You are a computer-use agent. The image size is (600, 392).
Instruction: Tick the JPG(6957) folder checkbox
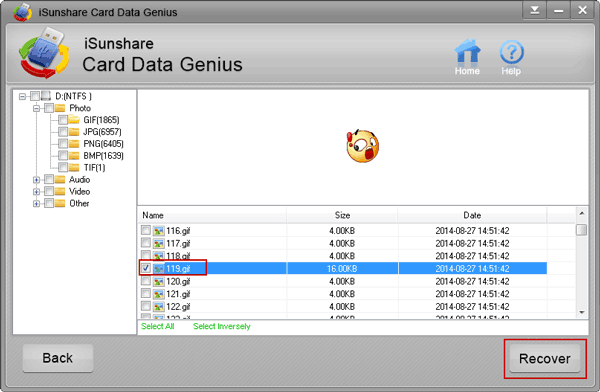63,132
